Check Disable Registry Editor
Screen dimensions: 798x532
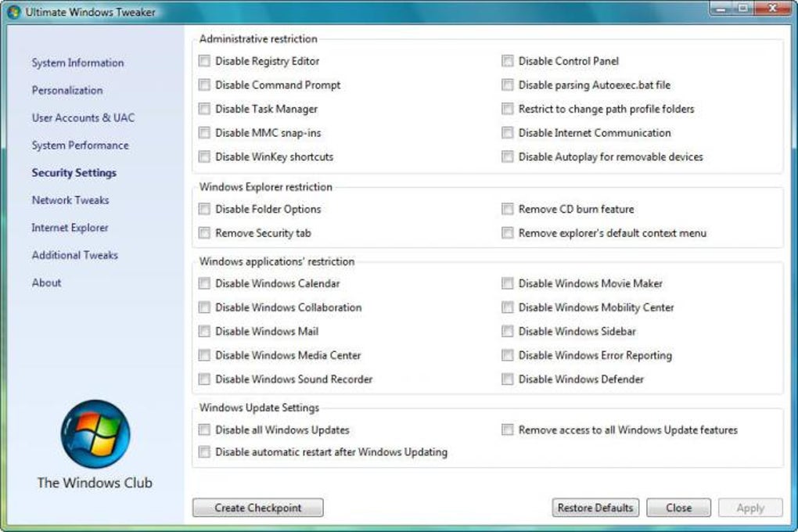[204, 61]
